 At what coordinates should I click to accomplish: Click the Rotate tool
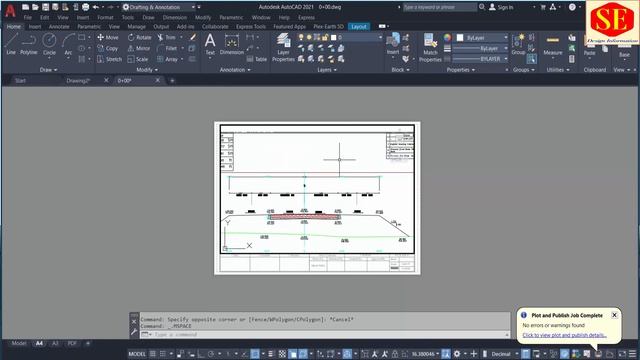point(139,38)
